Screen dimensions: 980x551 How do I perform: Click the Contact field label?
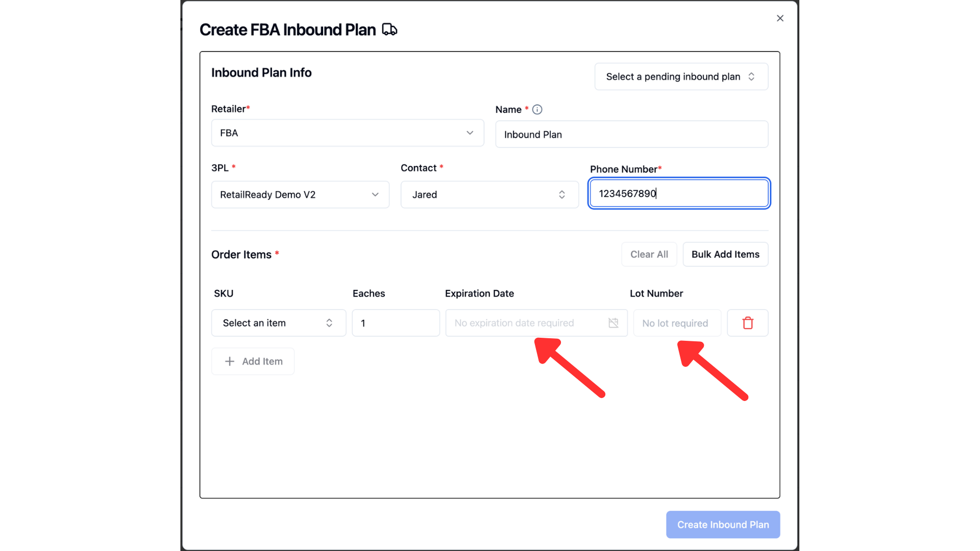click(x=419, y=168)
